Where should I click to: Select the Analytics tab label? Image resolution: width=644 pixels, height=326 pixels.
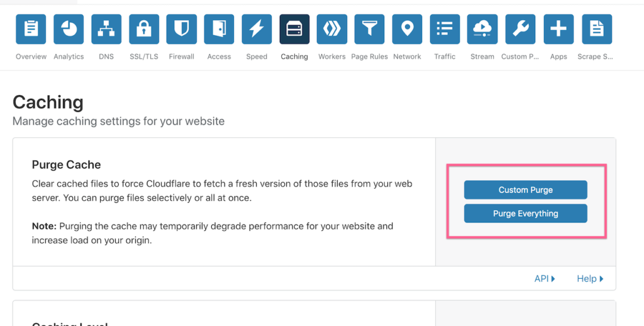69,57
